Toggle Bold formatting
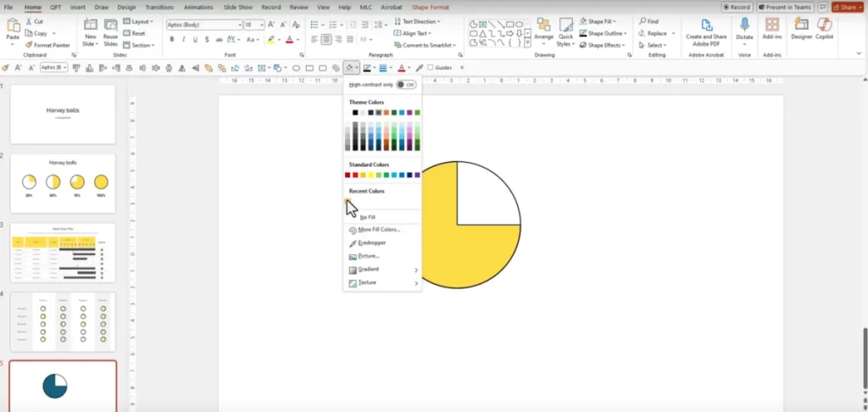868x412 pixels. point(171,39)
